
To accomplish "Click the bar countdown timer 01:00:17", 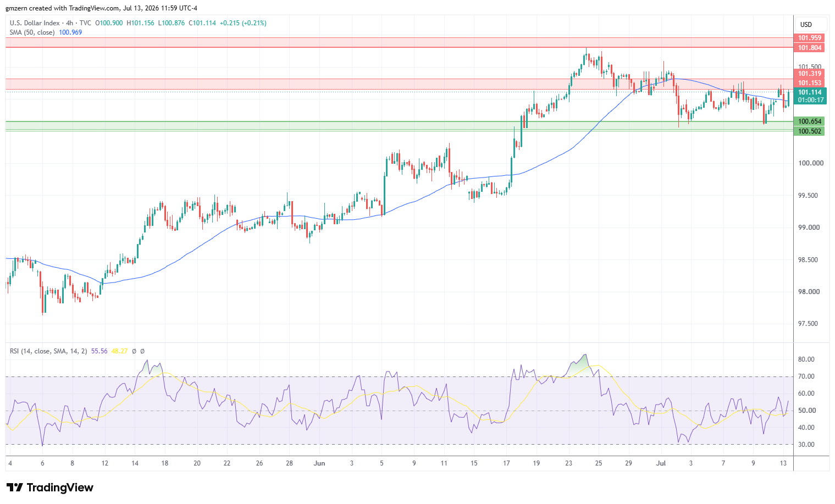I will pos(810,100).
